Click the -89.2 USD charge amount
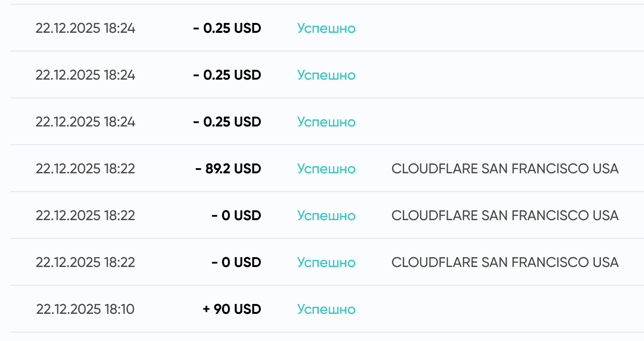The width and height of the screenshot is (644, 341). click(228, 169)
